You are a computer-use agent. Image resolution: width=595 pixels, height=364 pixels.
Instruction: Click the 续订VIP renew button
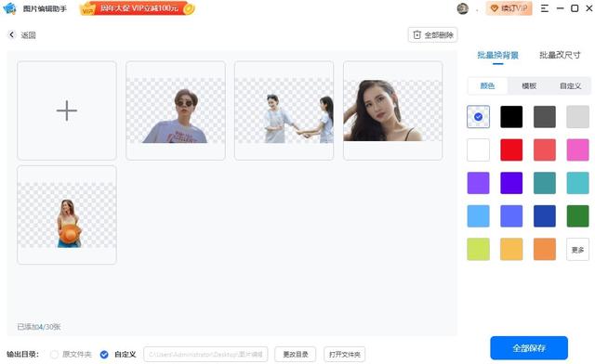click(509, 8)
